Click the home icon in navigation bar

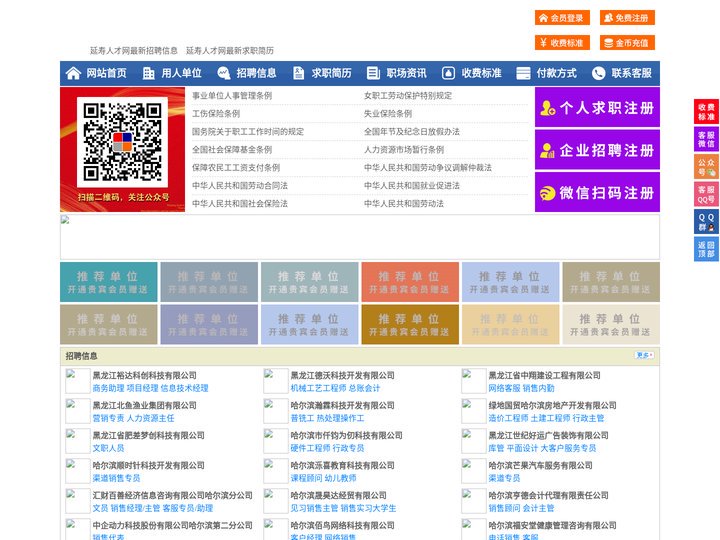[73, 73]
